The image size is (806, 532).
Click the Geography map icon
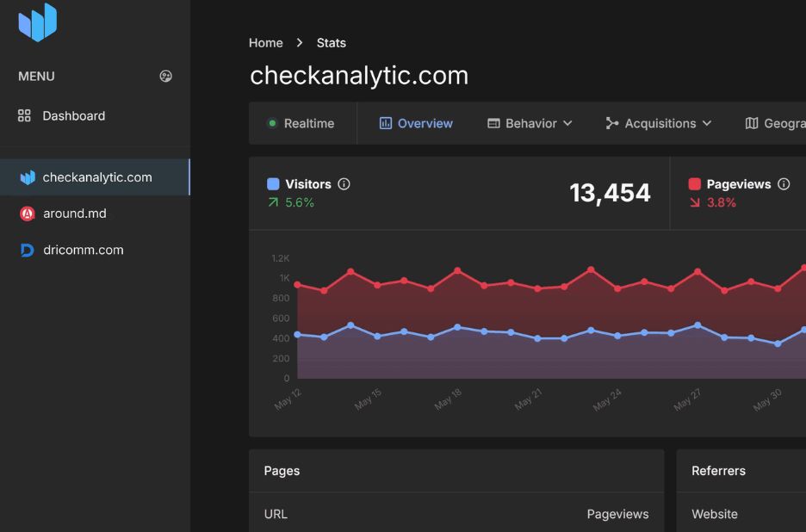coord(752,123)
